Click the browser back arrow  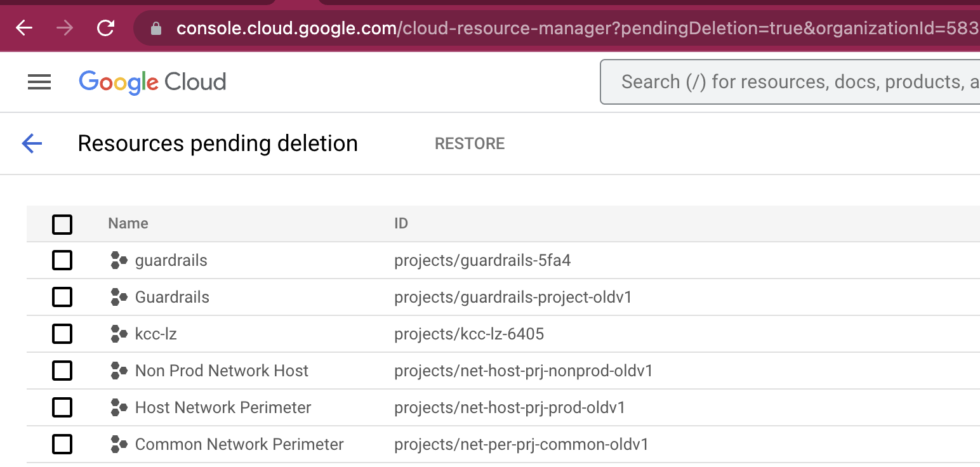click(x=24, y=28)
